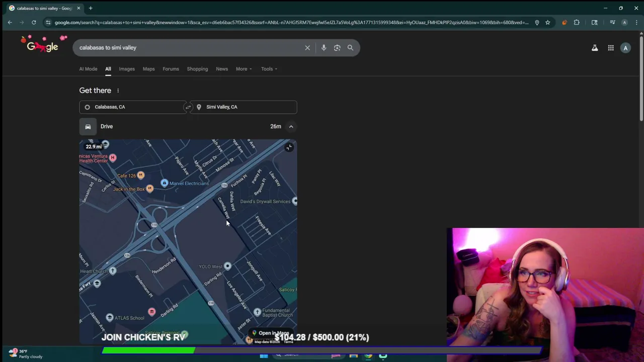Search by image with Google Lens
Screen dimensions: 644x362
(x=337, y=48)
